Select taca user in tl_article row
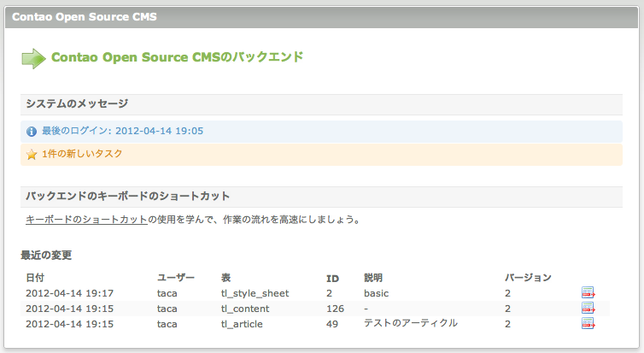This screenshot has height=353, width=644. pyautogui.click(x=167, y=324)
